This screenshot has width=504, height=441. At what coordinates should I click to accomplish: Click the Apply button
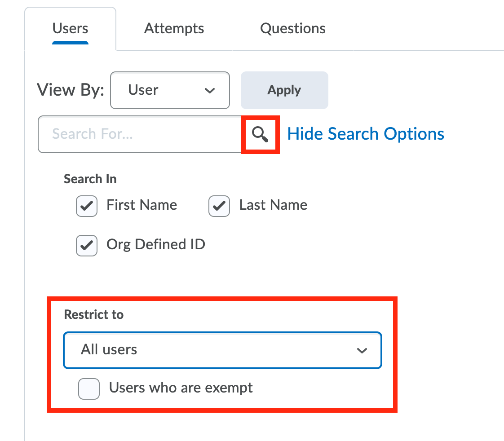click(284, 90)
